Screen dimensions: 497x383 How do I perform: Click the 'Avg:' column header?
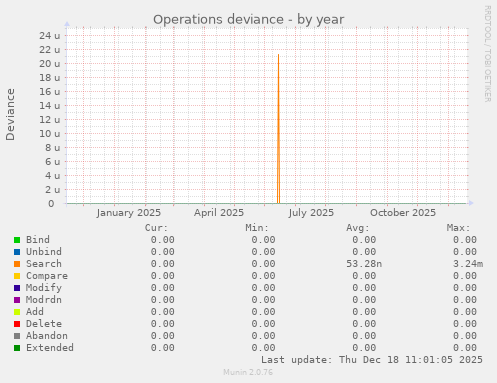tap(358, 228)
